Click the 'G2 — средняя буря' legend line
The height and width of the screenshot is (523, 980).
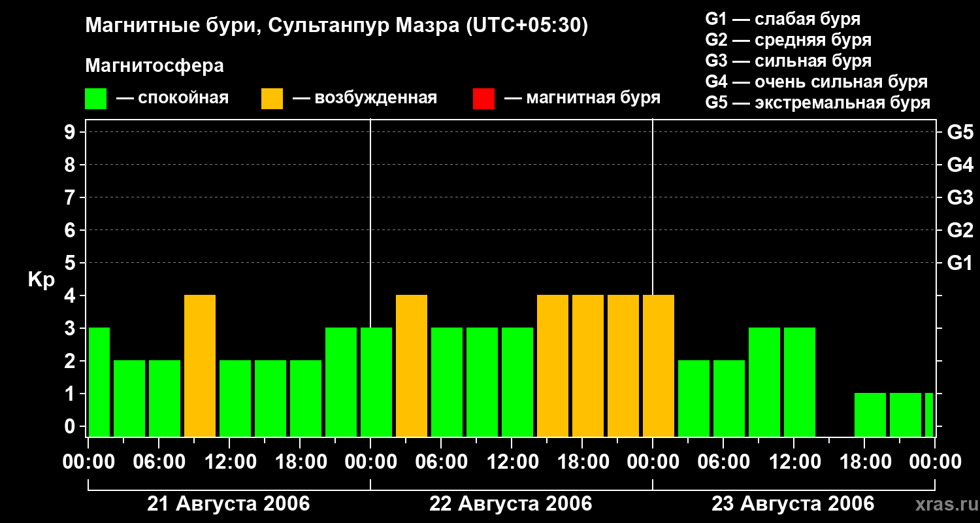(789, 40)
